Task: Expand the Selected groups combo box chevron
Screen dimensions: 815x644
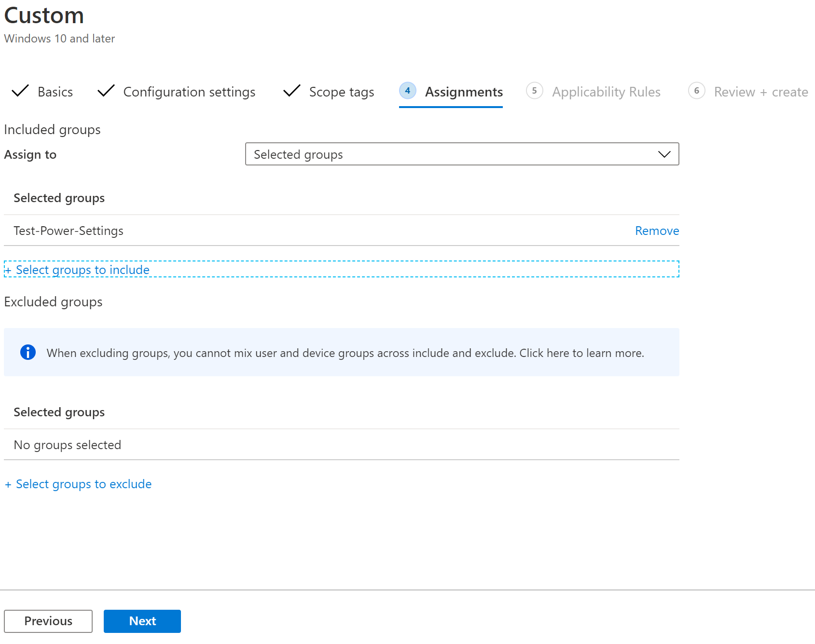Action: click(664, 154)
